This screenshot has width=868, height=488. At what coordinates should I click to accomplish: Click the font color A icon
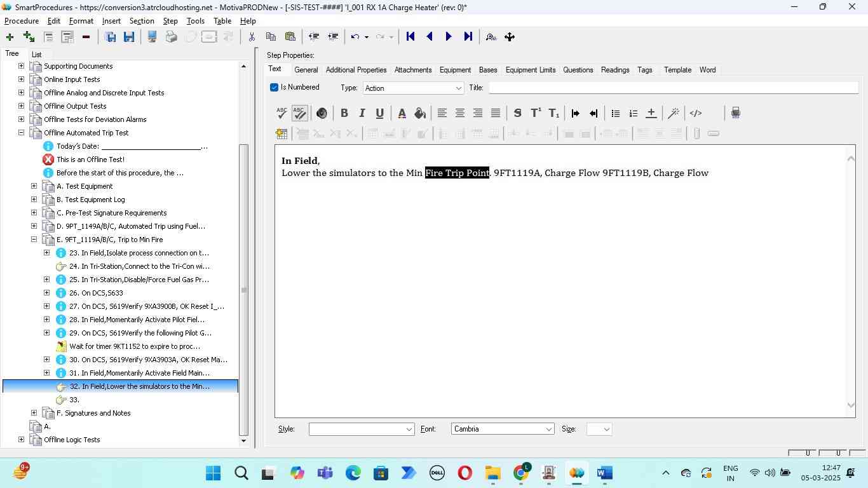(x=402, y=113)
